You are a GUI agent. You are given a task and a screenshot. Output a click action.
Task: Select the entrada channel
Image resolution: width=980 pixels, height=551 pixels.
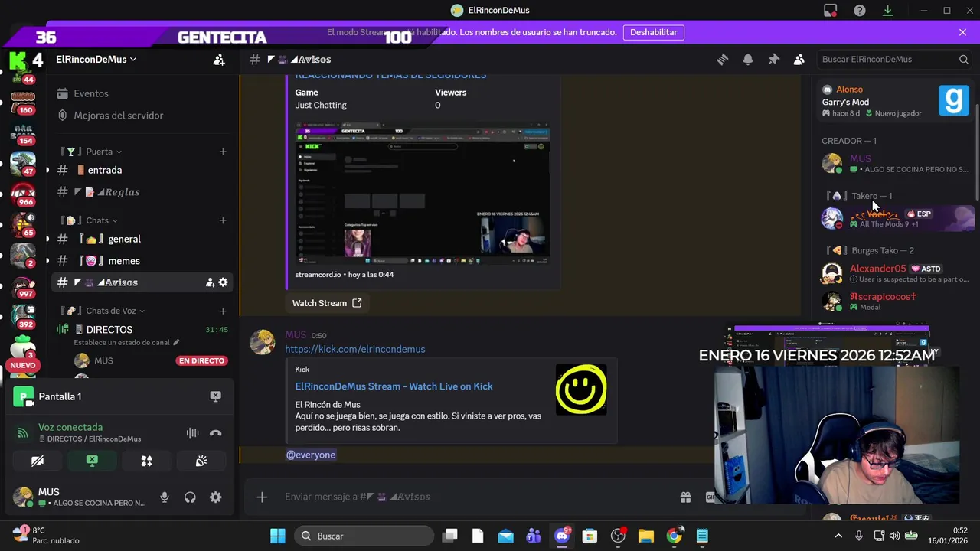[104, 170]
